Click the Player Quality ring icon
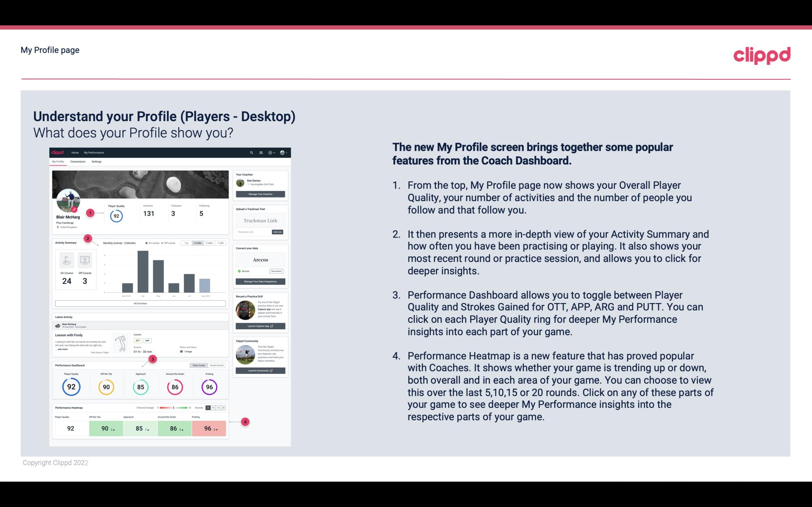This screenshot has width=812, height=507. [x=71, y=386]
